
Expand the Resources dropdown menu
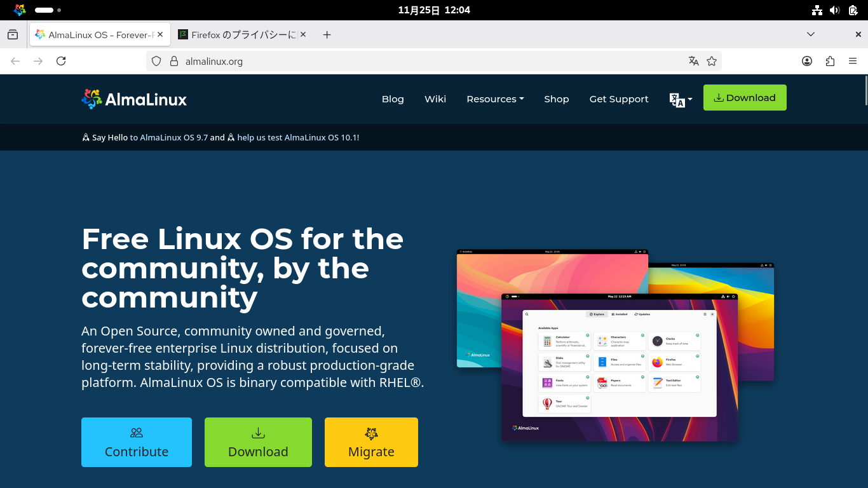(495, 99)
